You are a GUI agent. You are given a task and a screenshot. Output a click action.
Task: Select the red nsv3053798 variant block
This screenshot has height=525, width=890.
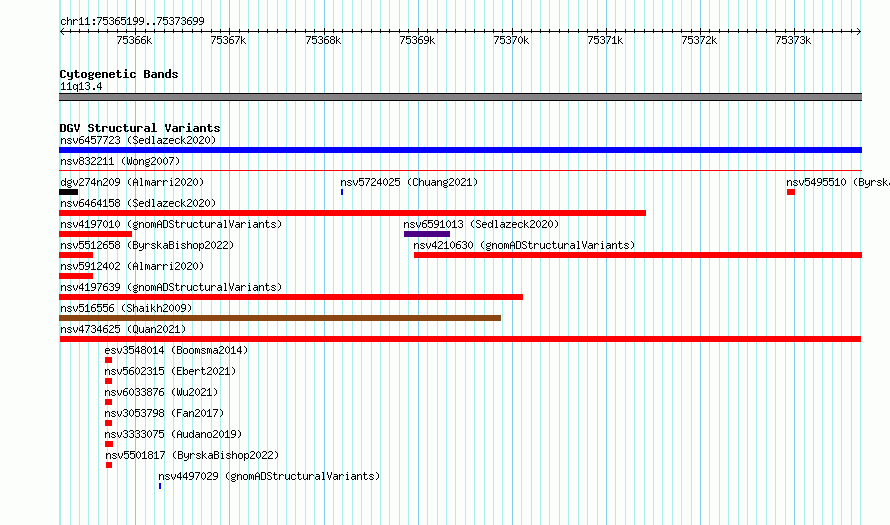click(x=108, y=423)
